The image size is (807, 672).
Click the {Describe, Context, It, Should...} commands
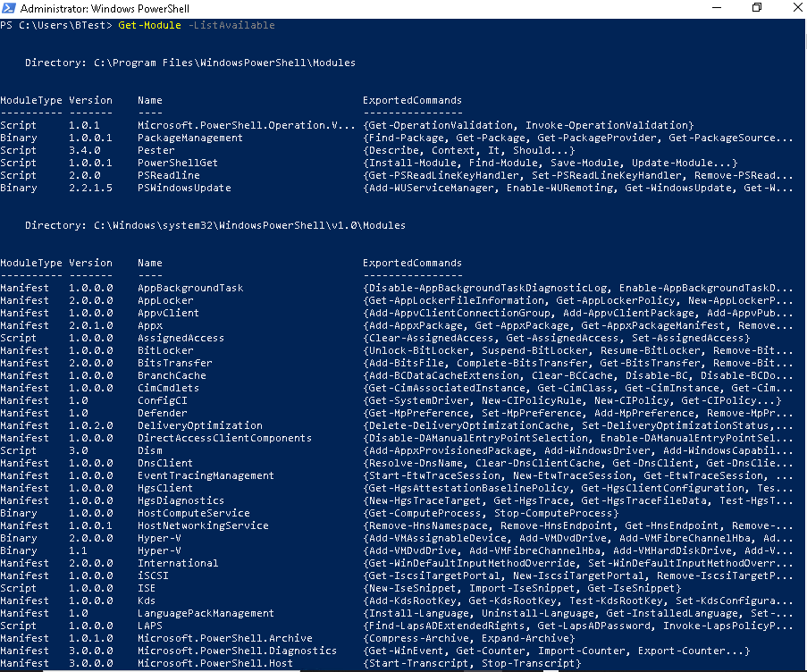pyautogui.click(x=469, y=150)
